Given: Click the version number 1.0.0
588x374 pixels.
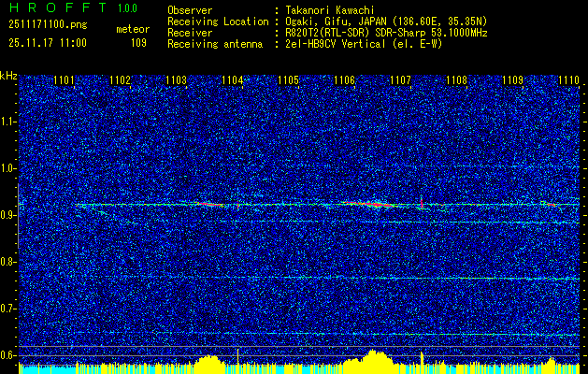Looking at the screenshot, I should pyautogui.click(x=127, y=8).
